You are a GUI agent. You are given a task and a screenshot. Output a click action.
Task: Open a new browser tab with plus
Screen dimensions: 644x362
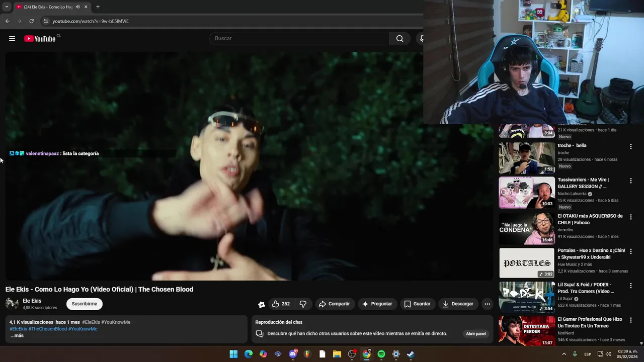click(x=98, y=7)
